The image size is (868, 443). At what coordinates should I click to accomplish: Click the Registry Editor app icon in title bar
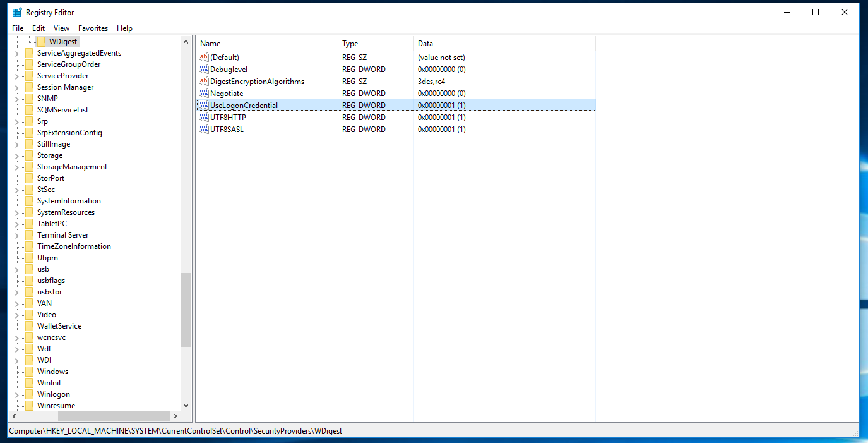(17, 12)
